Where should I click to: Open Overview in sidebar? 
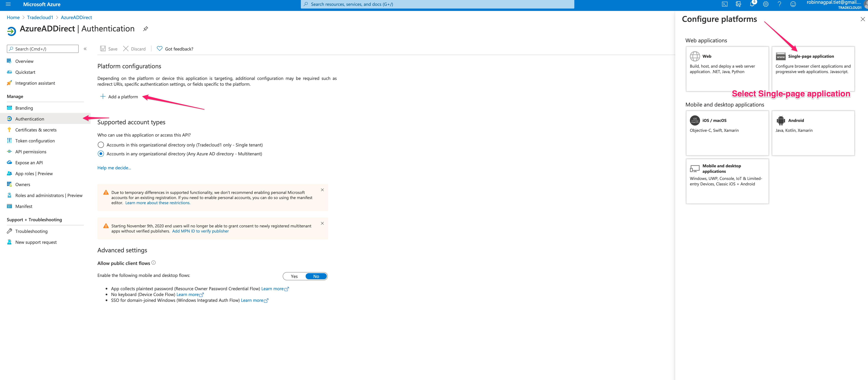24,61
